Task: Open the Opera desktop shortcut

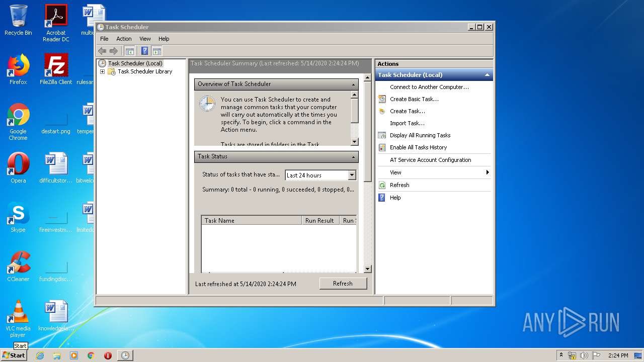Action: [18, 168]
